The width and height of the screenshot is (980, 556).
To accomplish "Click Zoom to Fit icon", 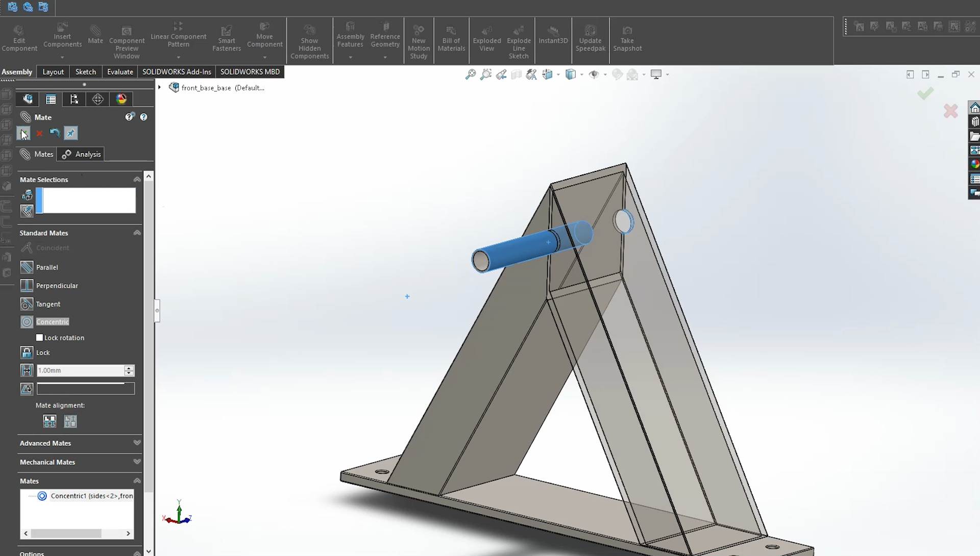I will [x=470, y=74].
